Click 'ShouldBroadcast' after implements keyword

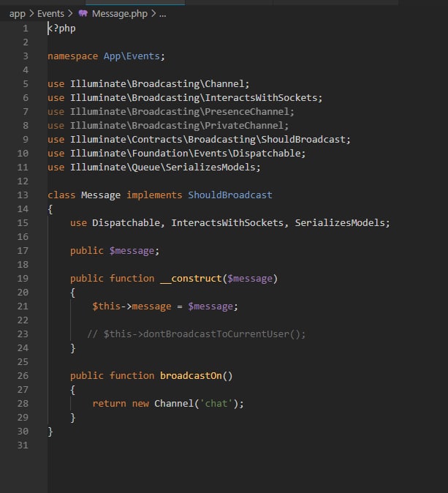pyautogui.click(x=230, y=195)
